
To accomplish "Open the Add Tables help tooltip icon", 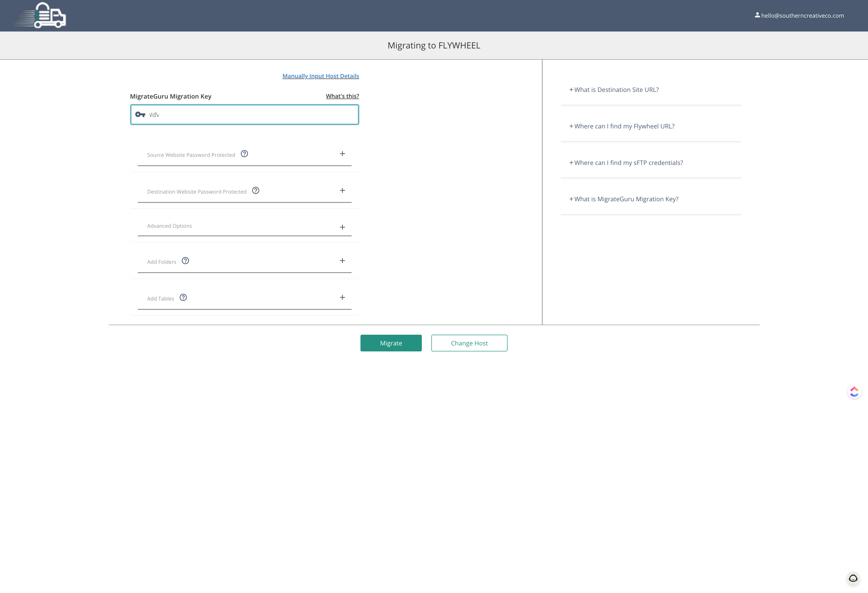I will pos(183,298).
